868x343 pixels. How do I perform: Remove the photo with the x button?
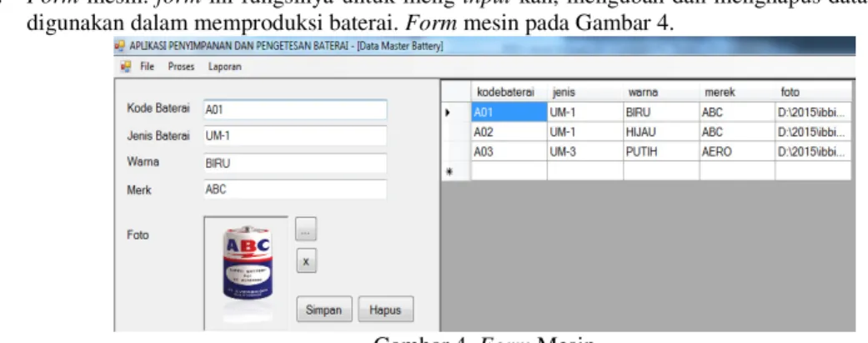pos(306,260)
